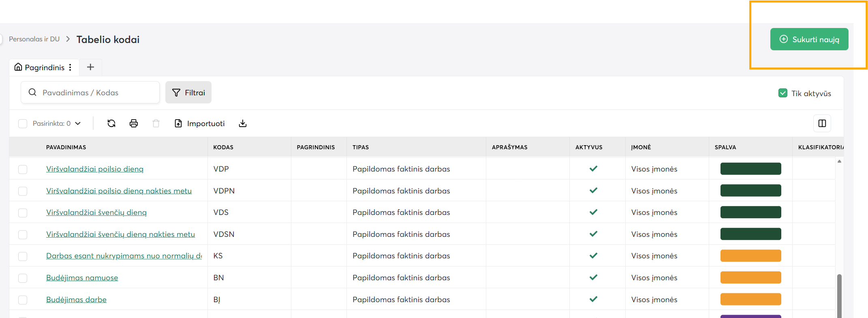Click the trash delete icon
This screenshot has width=868, height=318.
click(156, 123)
